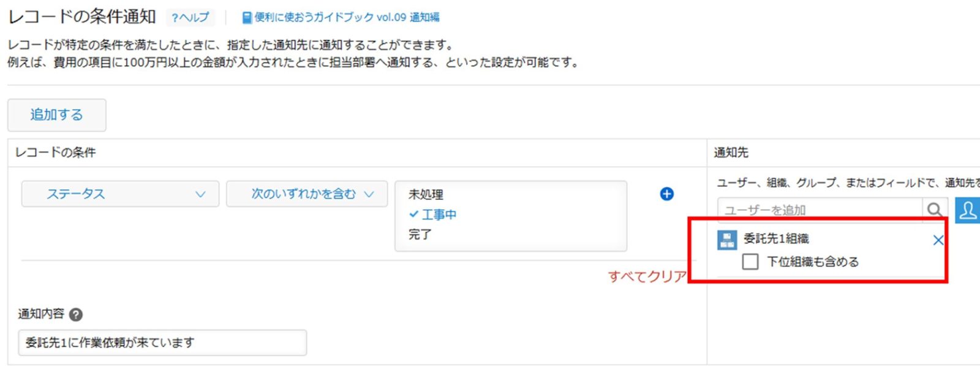Viewport: 980px width, 366px height.
Task: Expand the chevron on ステータス dropdown
Action: pos(200,194)
